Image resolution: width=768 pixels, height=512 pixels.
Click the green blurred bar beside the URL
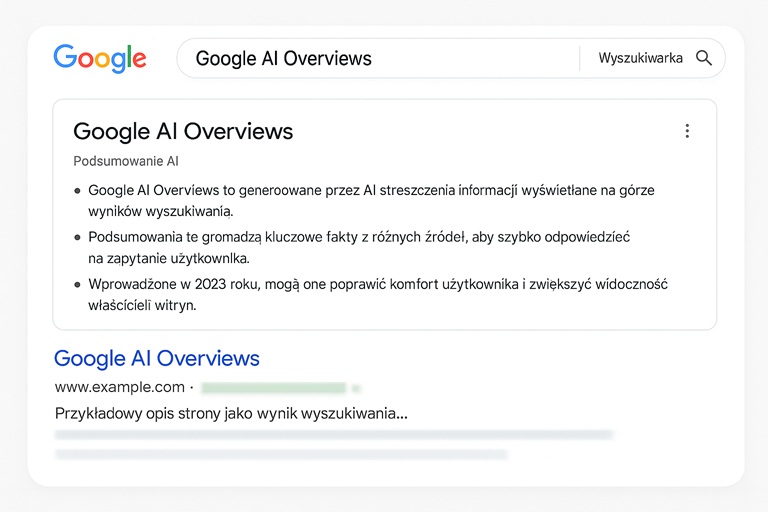coord(274,388)
